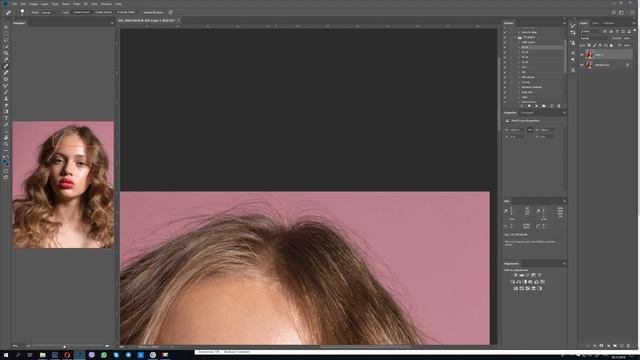Open the Filter menu
Image resolution: width=640 pixels, height=360 pixels.
coord(77,4)
